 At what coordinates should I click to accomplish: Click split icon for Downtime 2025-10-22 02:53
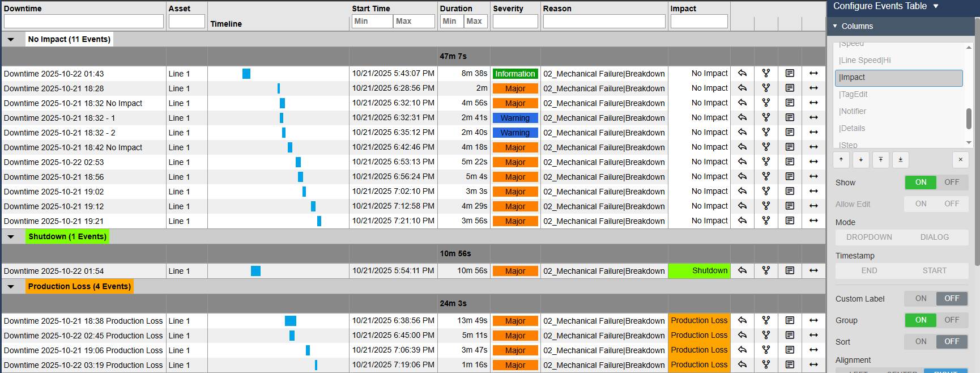[x=766, y=162]
